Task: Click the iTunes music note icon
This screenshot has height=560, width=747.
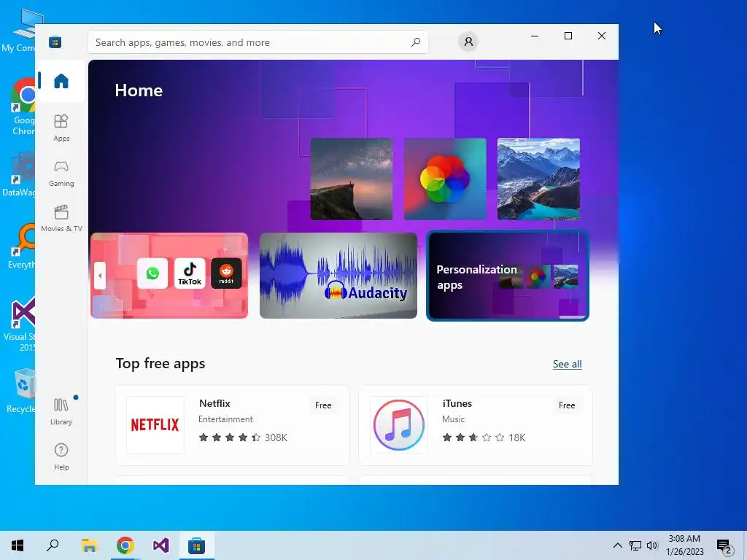Action: pyautogui.click(x=399, y=425)
